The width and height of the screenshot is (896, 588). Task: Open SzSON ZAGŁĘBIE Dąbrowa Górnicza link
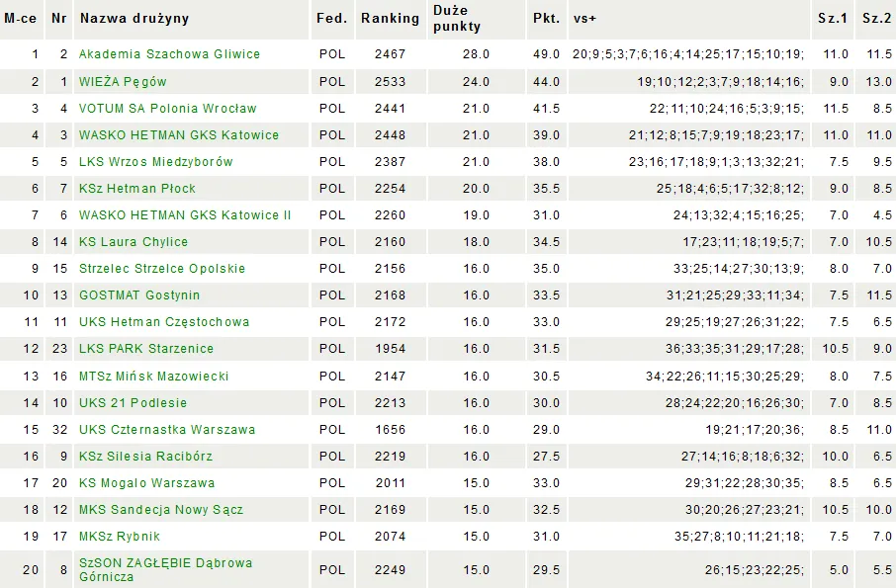point(165,569)
